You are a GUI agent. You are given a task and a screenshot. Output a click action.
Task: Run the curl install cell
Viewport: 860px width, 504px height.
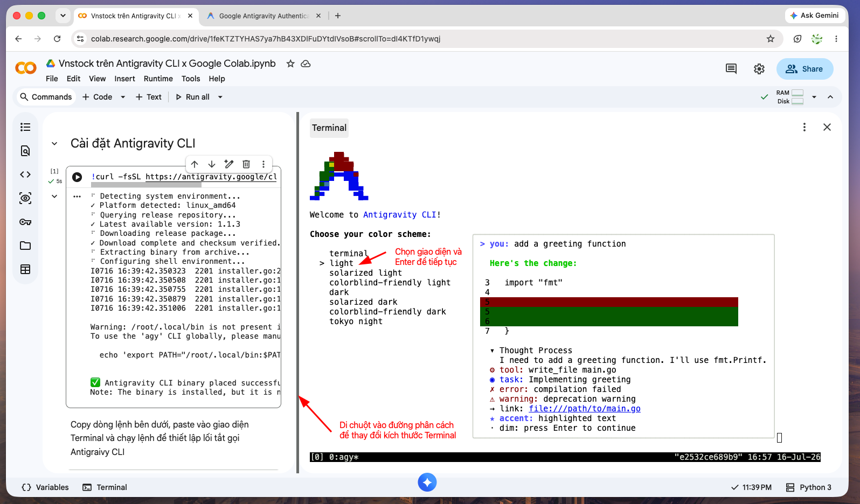pos(77,177)
